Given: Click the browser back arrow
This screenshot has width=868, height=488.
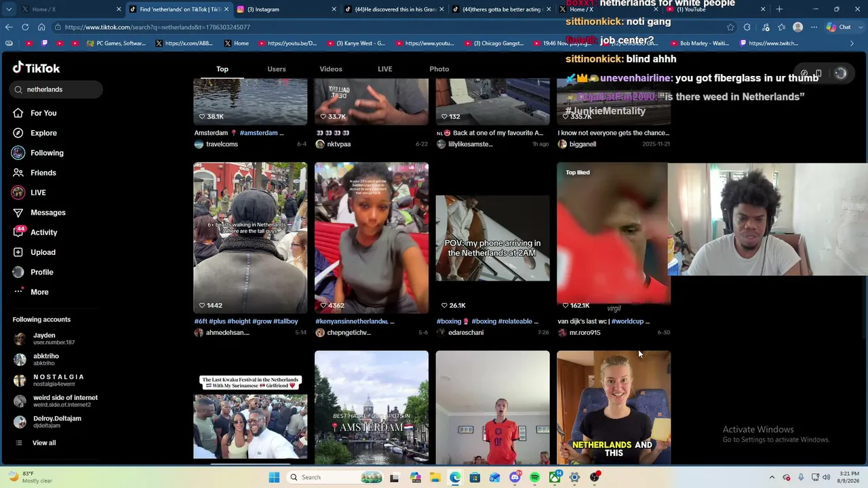Looking at the screenshot, I should click(9, 27).
